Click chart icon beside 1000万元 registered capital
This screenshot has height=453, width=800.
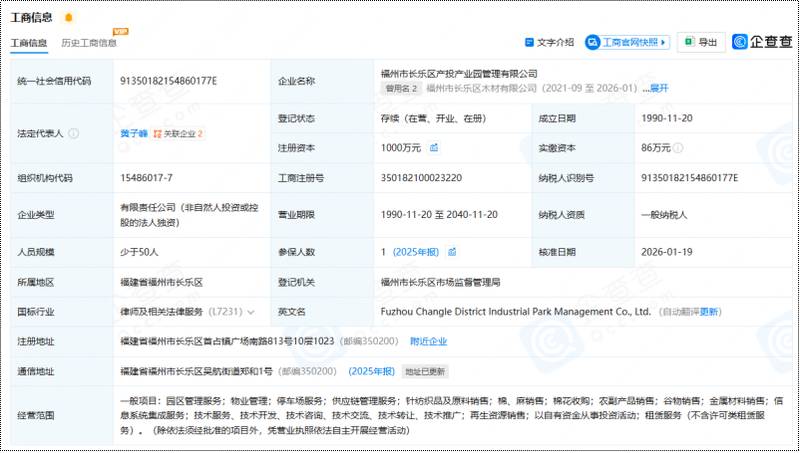(x=434, y=148)
